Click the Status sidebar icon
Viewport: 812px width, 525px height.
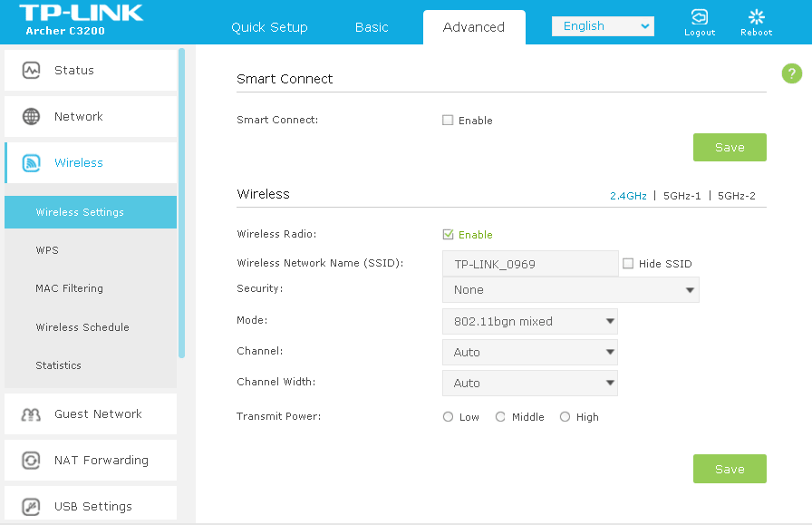pyautogui.click(x=31, y=71)
